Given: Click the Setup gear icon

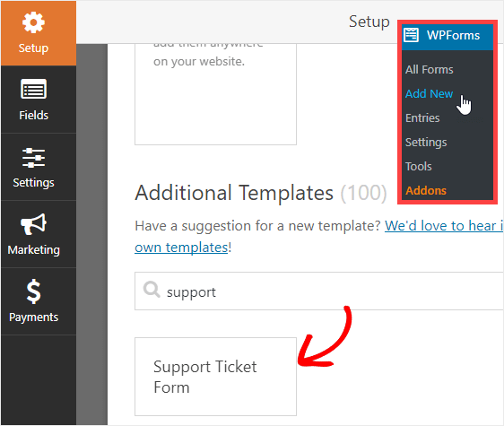Looking at the screenshot, I should pos(33,22).
